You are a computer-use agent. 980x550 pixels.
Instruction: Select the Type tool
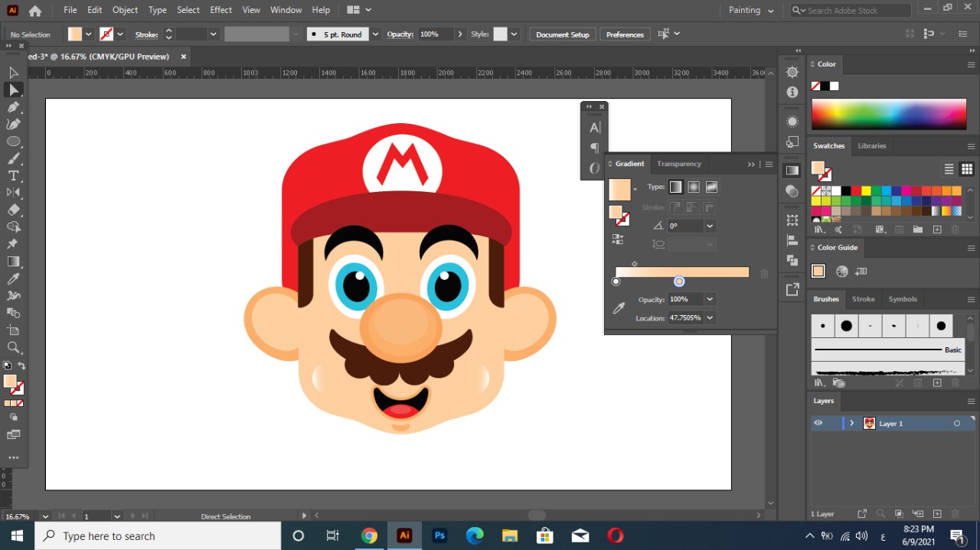tap(13, 175)
